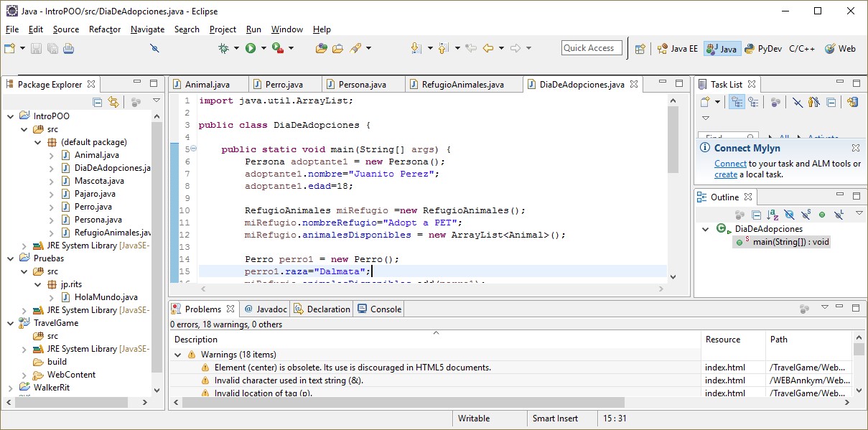Screen dimensions: 868x430
Task: Toggle Hide Fields in Outline view
Action: [789, 214]
